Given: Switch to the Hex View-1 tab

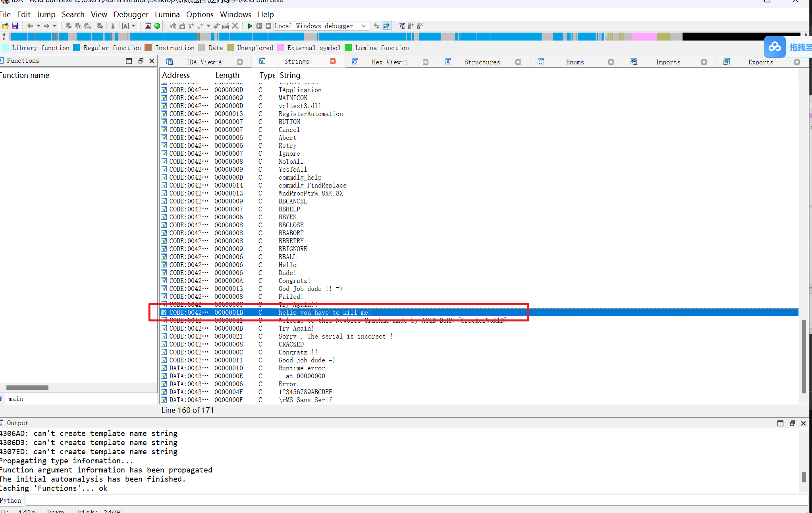Looking at the screenshot, I should click(x=389, y=62).
